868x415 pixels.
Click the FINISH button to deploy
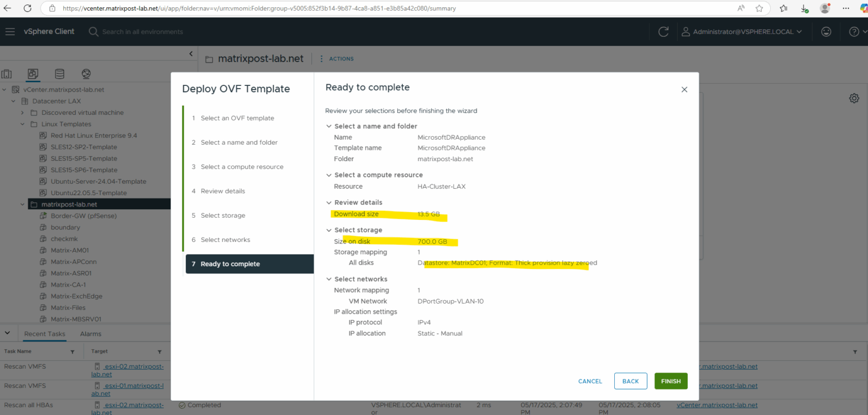671,381
